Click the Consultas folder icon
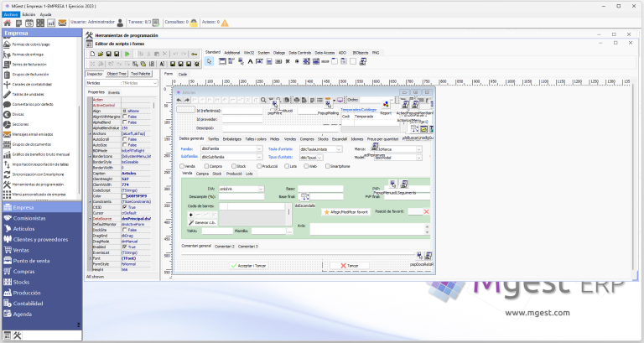The width and height of the screenshot is (644, 343). [194, 23]
